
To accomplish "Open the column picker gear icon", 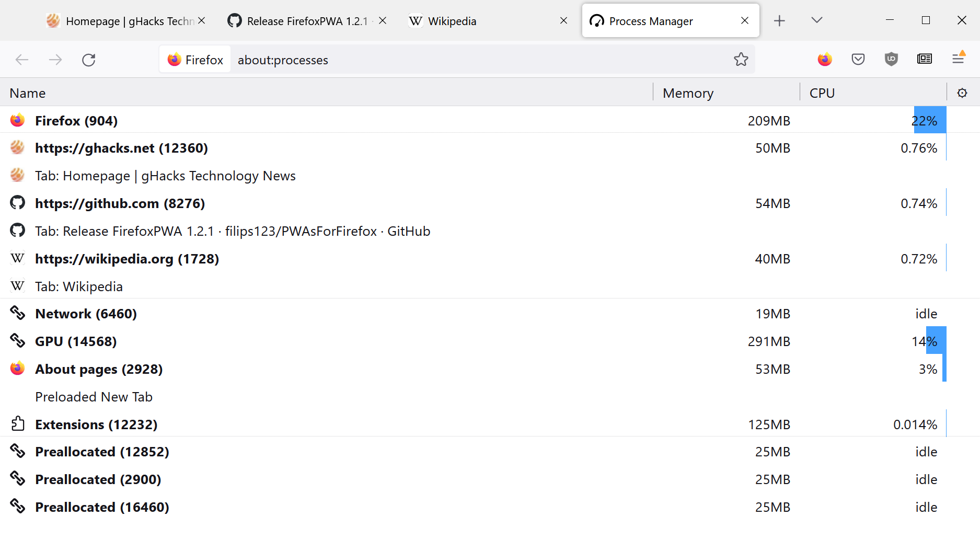I will click(962, 93).
